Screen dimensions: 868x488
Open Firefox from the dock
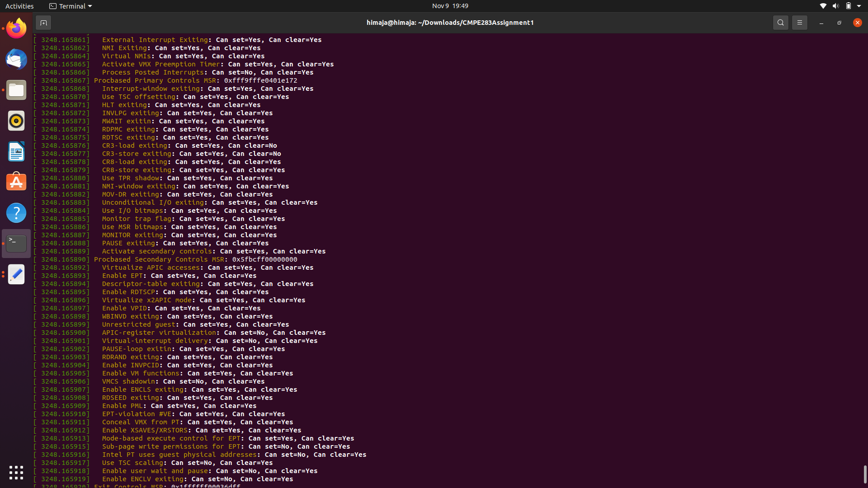point(16,28)
